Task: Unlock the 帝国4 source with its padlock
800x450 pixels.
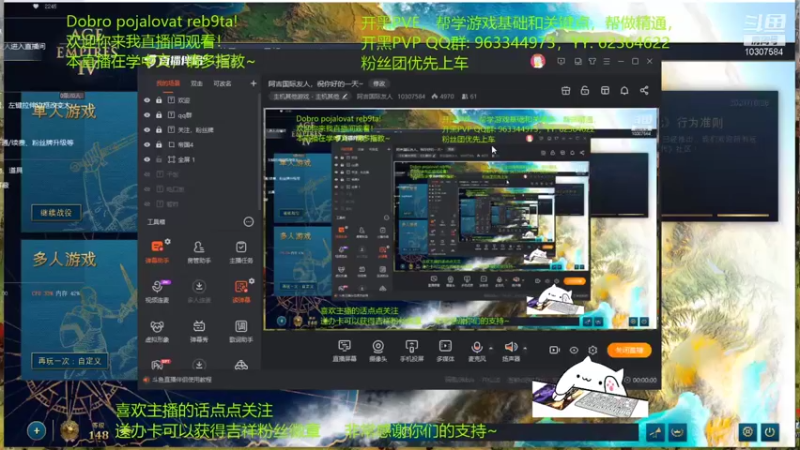Action: (159, 145)
